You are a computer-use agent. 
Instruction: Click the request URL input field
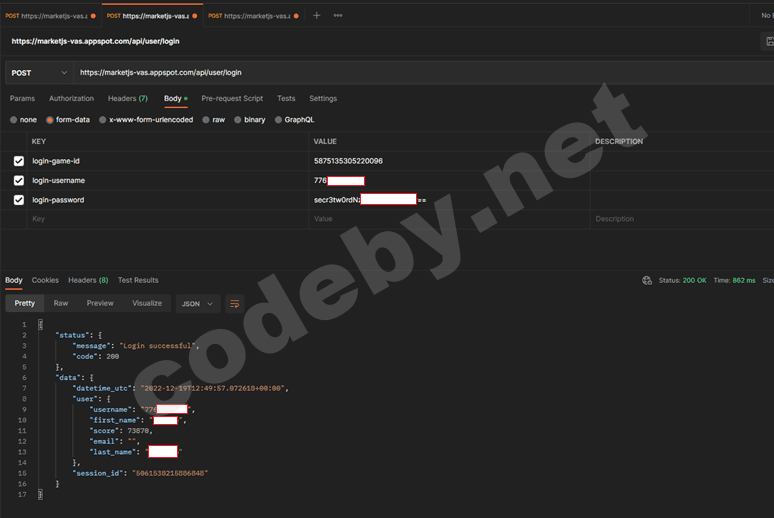pos(424,73)
